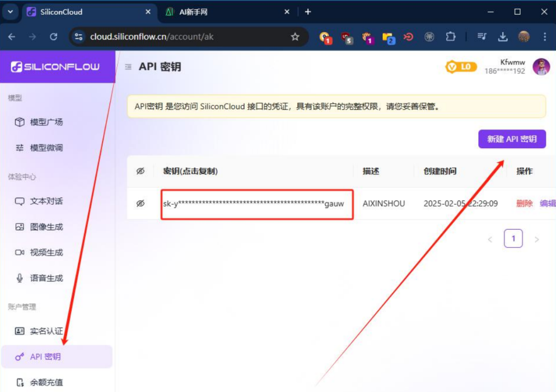Open the browser three-dot menu
Screen dimensions: 556x392
click(545, 36)
